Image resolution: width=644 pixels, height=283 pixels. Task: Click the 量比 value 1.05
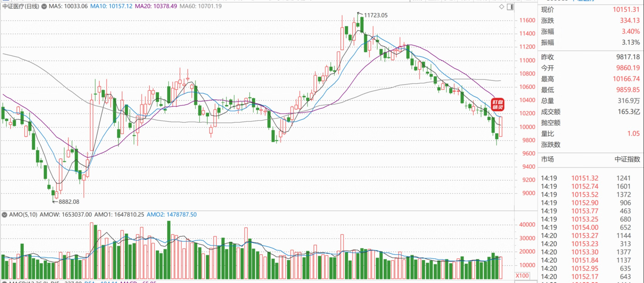pos(633,134)
